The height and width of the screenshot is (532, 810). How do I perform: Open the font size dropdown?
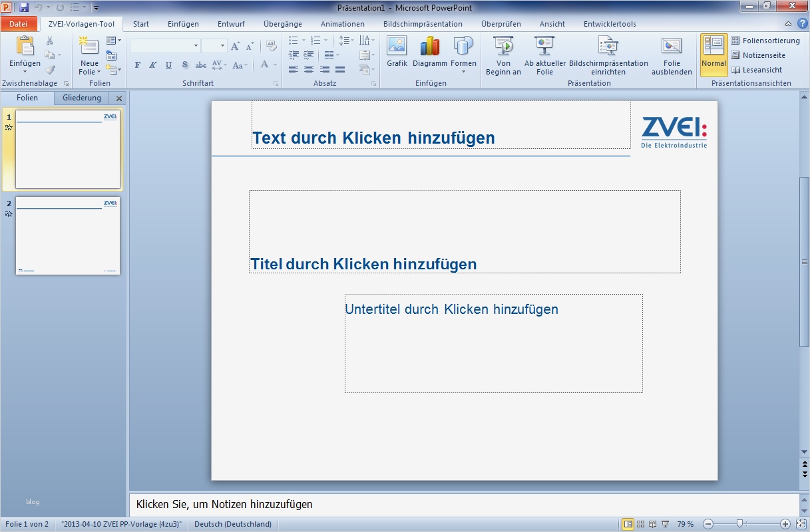click(x=222, y=46)
